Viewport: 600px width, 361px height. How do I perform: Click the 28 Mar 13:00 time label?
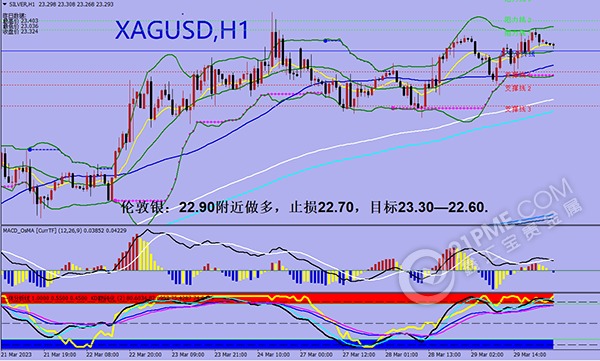[x=444, y=355]
